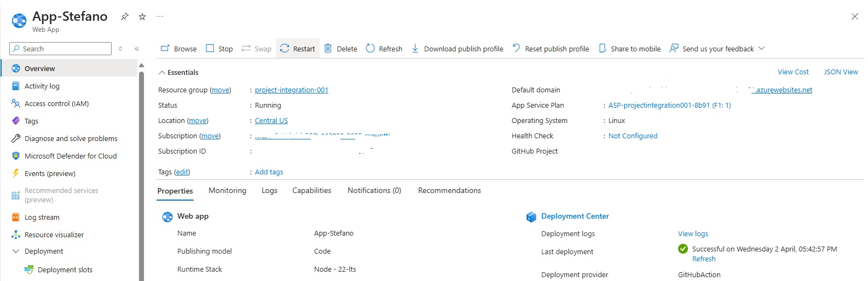Screen dimensions: 868x281
Task: Click the Node - 22-lts runtime value
Action: tap(335, 269)
